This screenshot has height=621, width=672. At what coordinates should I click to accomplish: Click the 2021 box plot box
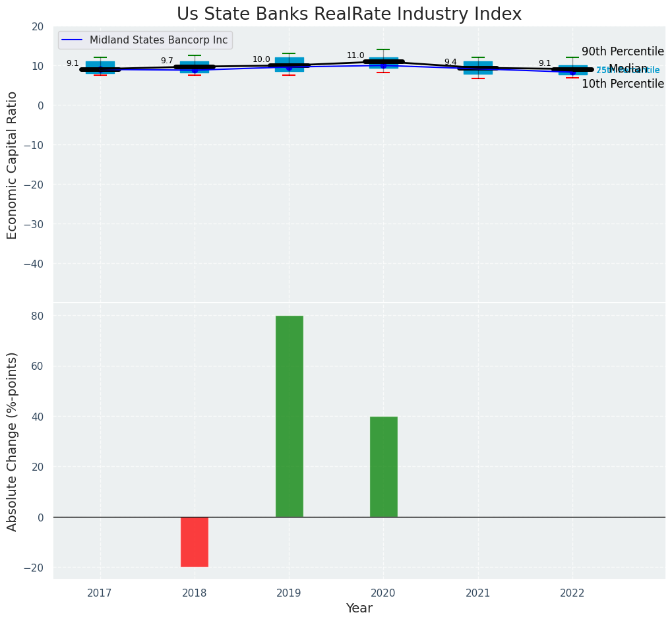[478, 68]
